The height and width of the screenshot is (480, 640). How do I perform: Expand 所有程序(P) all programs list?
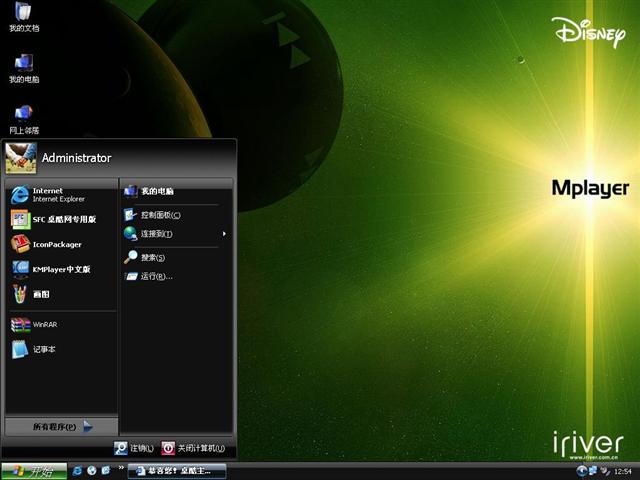click(62, 427)
